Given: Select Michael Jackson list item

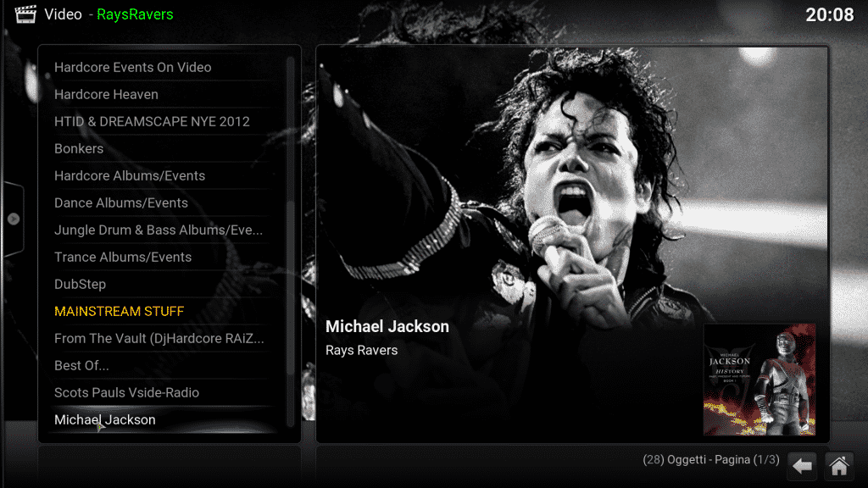Looking at the screenshot, I should 164,420.
